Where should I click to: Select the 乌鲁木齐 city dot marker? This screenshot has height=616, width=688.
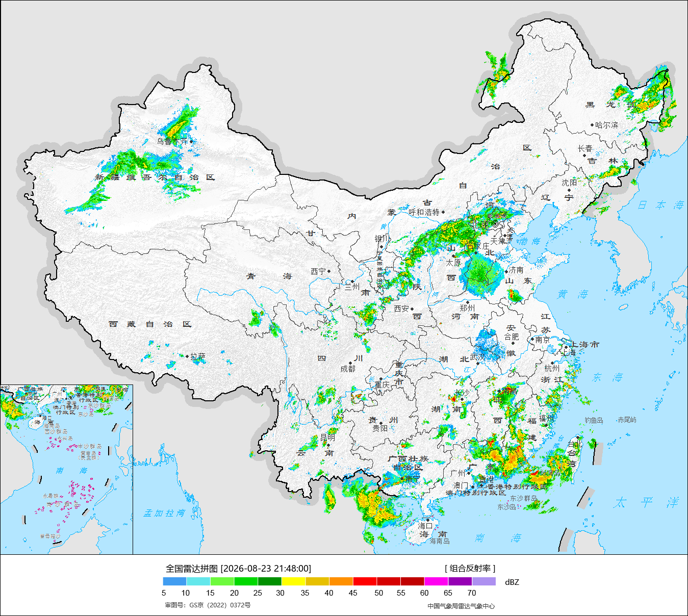pos(192,141)
